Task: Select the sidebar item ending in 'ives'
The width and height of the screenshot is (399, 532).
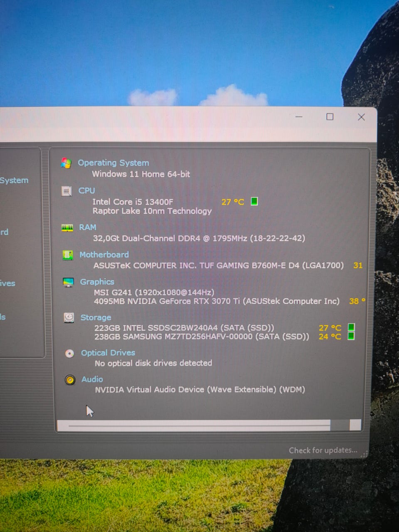Action: pos(7,283)
